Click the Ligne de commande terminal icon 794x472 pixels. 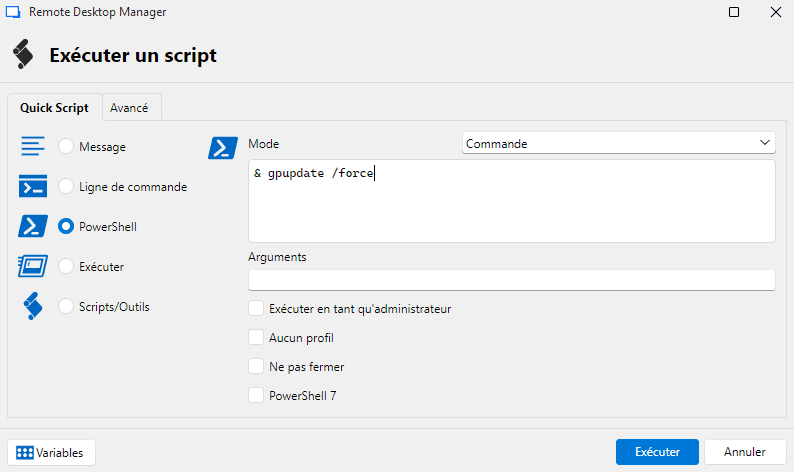tap(33, 186)
